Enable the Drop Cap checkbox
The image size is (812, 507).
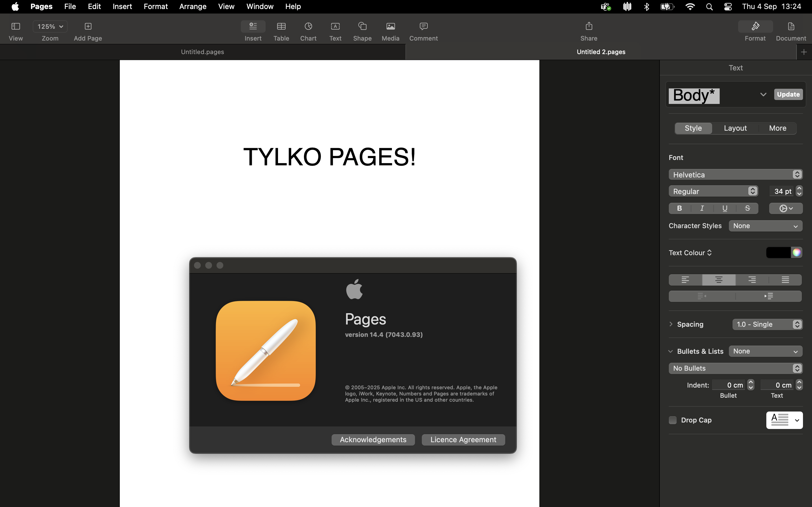pos(672,420)
